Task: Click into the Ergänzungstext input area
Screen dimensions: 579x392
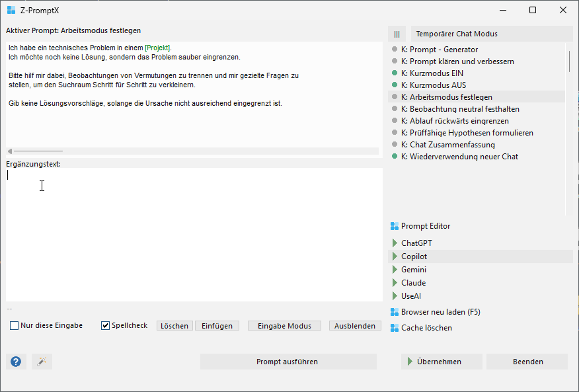Action: [194, 235]
